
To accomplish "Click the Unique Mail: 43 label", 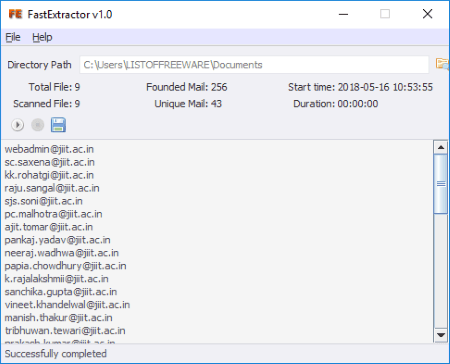I will click(x=188, y=104).
